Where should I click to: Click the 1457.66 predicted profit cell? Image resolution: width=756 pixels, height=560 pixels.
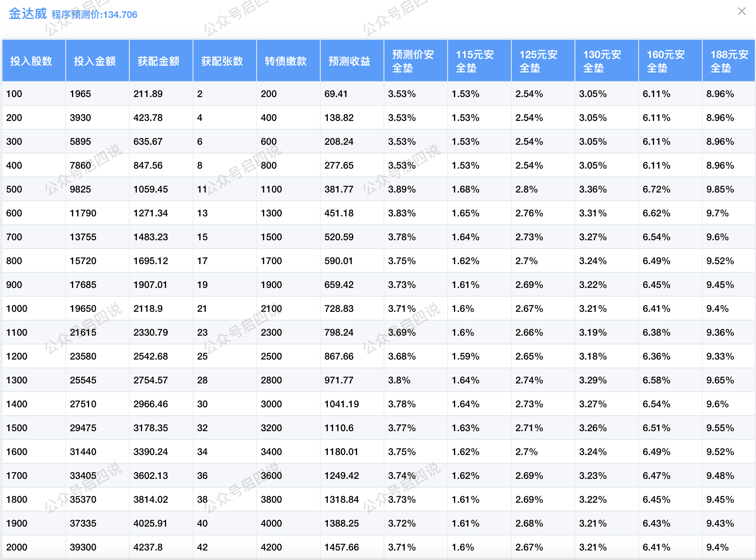pyautogui.click(x=341, y=547)
